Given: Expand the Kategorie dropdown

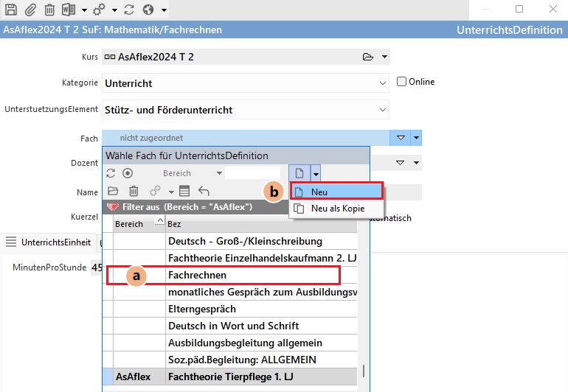Looking at the screenshot, I should coord(382,83).
